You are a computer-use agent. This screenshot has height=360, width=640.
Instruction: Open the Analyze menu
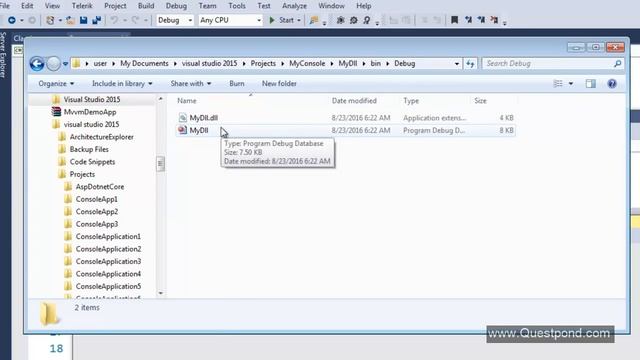(294, 6)
